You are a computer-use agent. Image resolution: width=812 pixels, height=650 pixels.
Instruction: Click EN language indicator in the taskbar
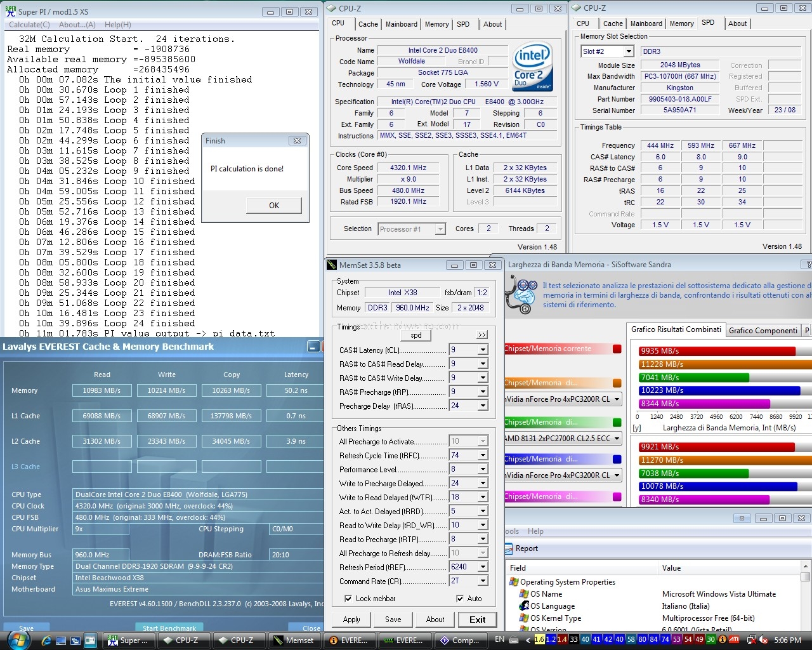click(x=499, y=640)
